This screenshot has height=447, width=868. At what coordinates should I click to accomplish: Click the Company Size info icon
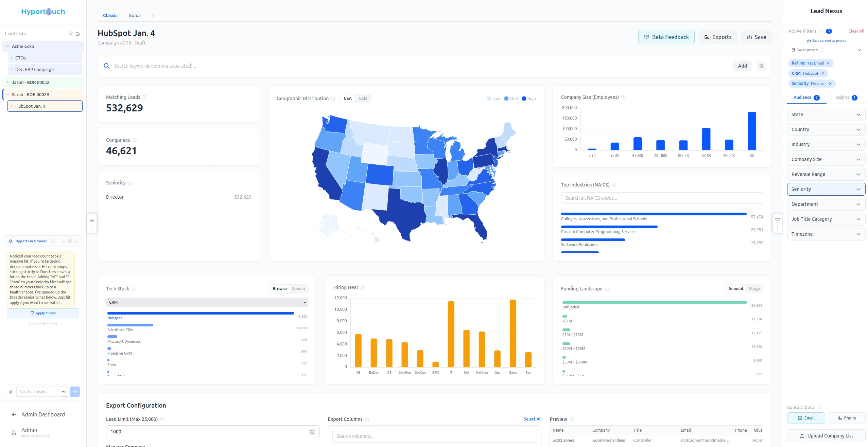[623, 97]
